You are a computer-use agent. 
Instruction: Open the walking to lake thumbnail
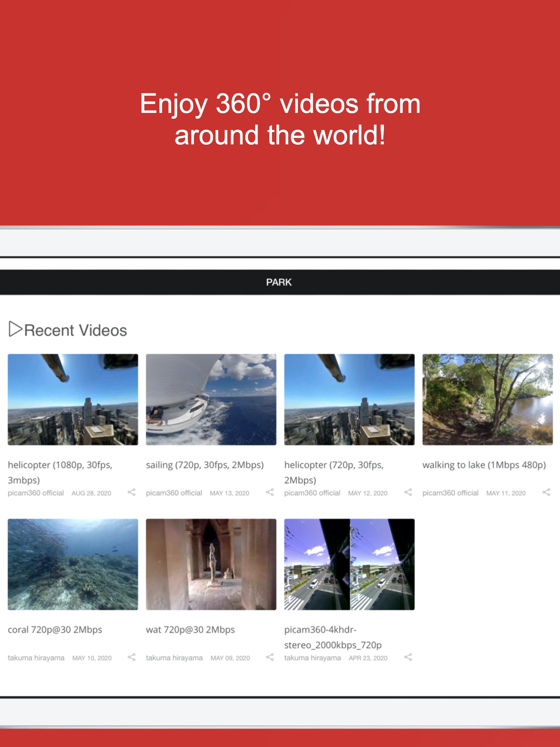tap(487, 399)
